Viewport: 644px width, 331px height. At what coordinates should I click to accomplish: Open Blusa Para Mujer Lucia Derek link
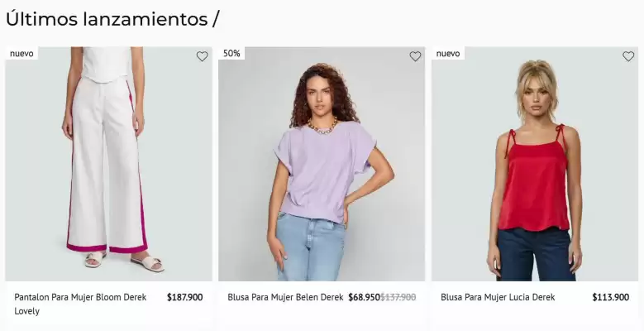pos(498,297)
